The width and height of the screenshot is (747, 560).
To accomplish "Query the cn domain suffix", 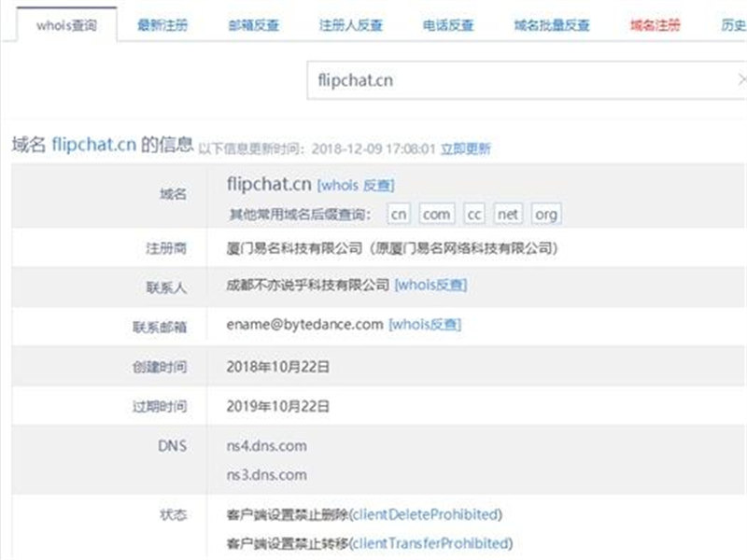I will (x=399, y=215).
